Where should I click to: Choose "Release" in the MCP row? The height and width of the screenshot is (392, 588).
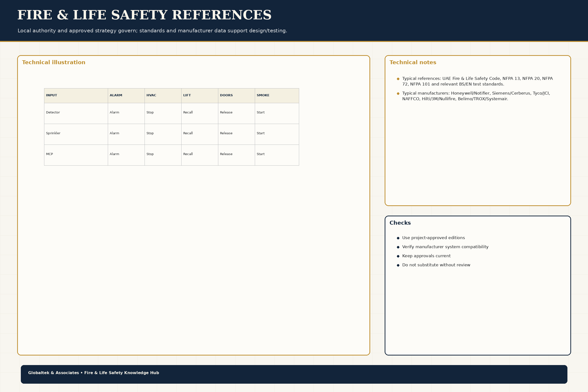click(226, 154)
